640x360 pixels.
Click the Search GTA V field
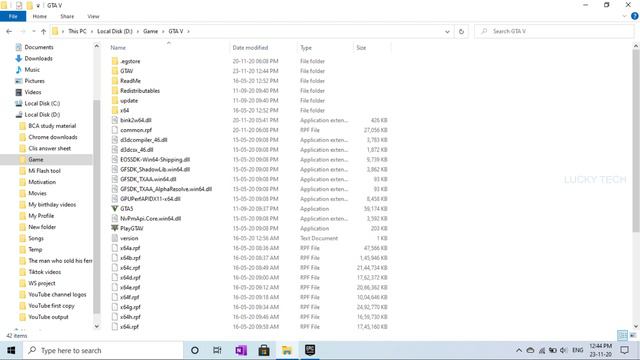(x=554, y=31)
